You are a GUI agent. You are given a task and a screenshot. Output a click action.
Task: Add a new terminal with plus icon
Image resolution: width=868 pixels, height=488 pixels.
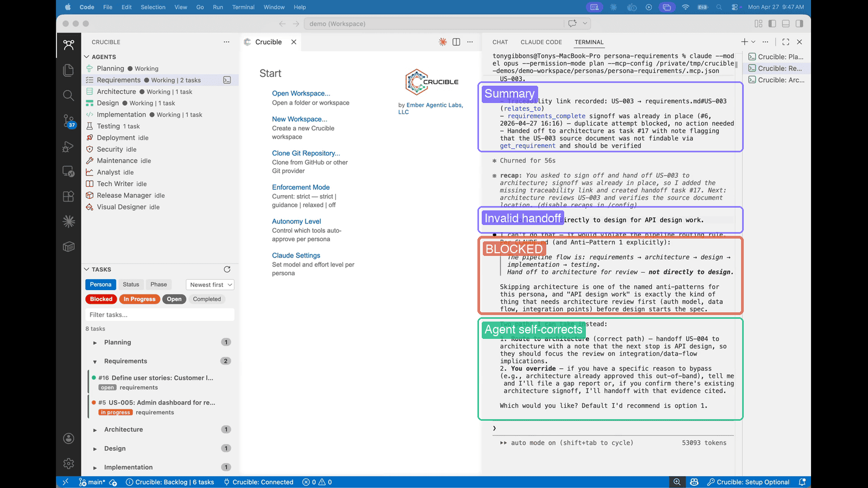pyautogui.click(x=744, y=42)
